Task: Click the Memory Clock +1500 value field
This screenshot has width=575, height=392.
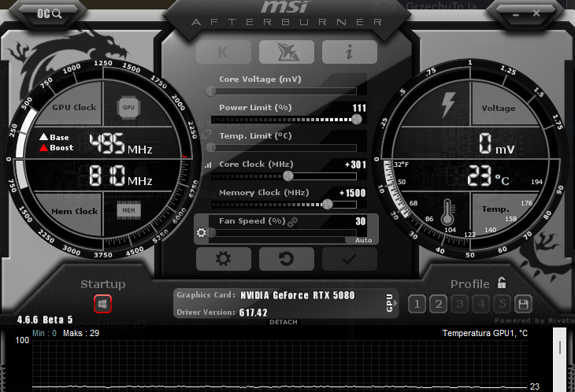Action: [x=352, y=193]
